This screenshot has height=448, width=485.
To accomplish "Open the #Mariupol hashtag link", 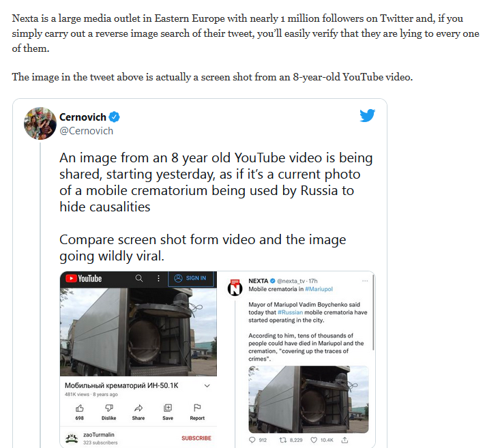I will point(319,289).
